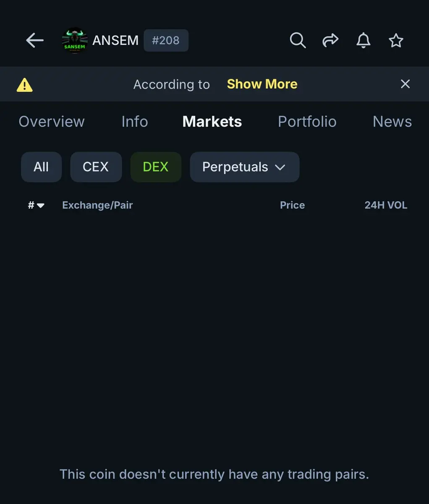Tap the Show More link
Viewport: 429px width, 504px height.
pos(262,84)
